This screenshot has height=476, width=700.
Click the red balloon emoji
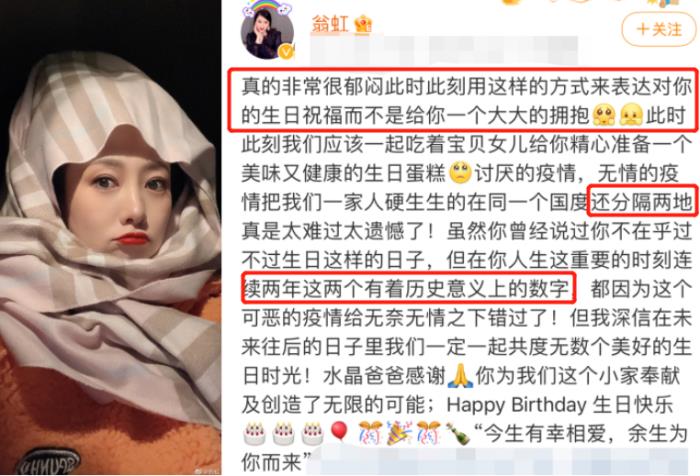point(339,432)
